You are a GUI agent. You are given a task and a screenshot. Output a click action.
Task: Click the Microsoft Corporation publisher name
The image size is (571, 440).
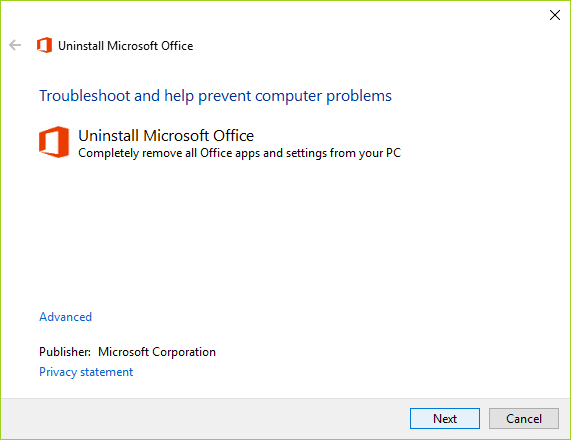(157, 352)
